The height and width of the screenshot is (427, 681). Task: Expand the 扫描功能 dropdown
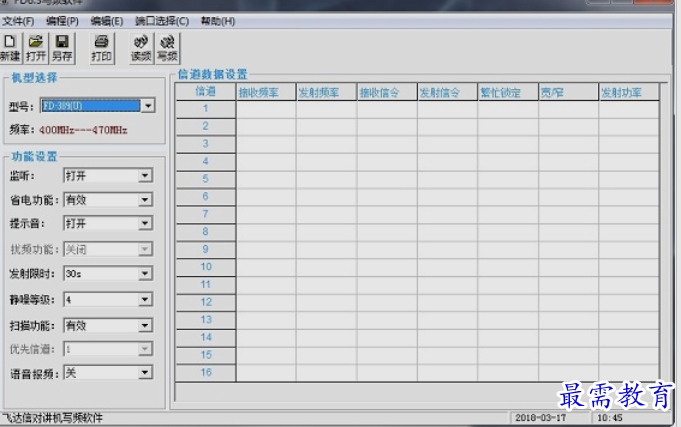click(145, 325)
